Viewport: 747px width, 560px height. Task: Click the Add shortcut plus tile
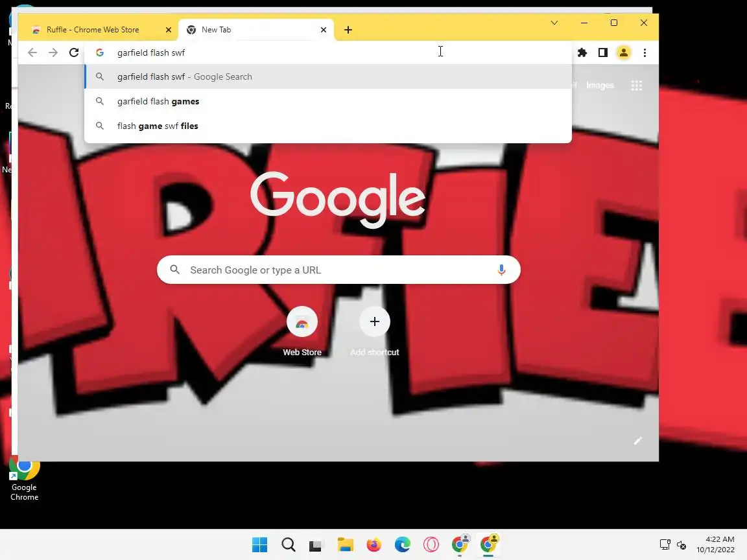tap(374, 332)
